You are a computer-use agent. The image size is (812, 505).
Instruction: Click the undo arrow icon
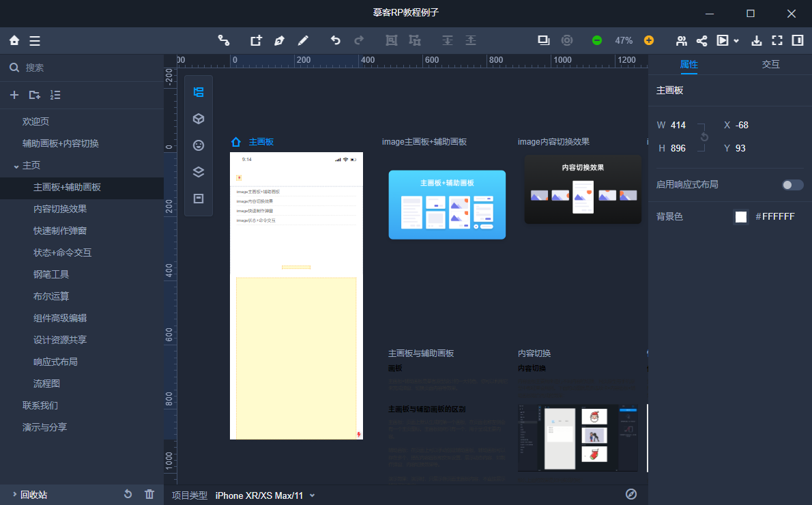click(336, 40)
